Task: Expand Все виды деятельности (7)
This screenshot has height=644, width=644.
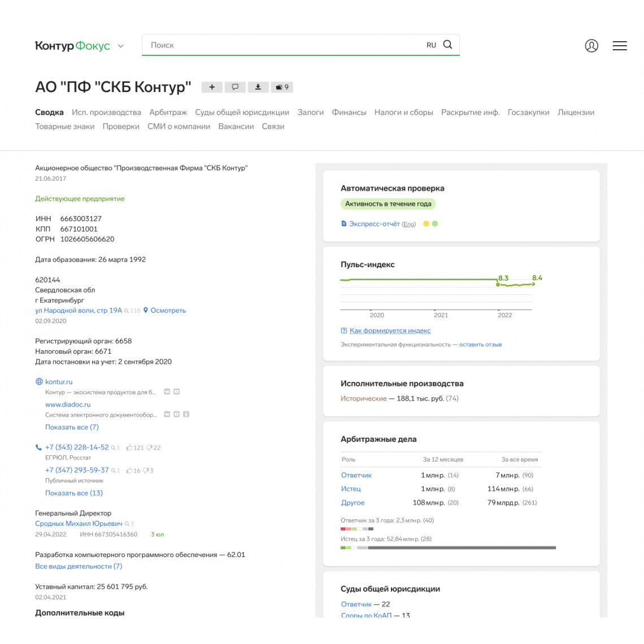Action: (79, 566)
